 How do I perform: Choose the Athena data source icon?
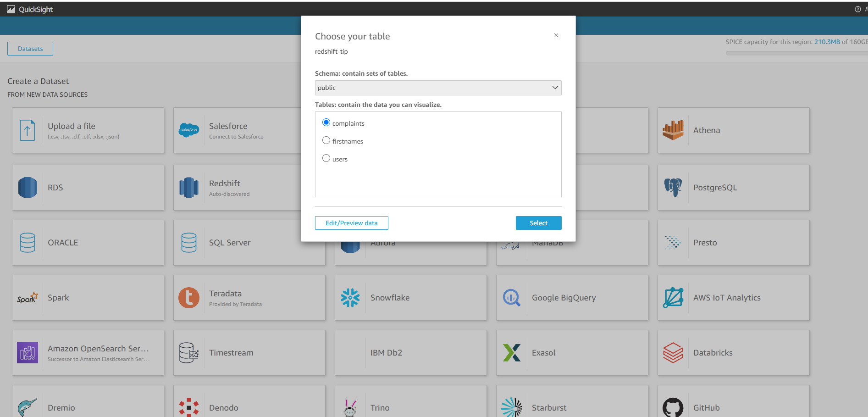[673, 130]
